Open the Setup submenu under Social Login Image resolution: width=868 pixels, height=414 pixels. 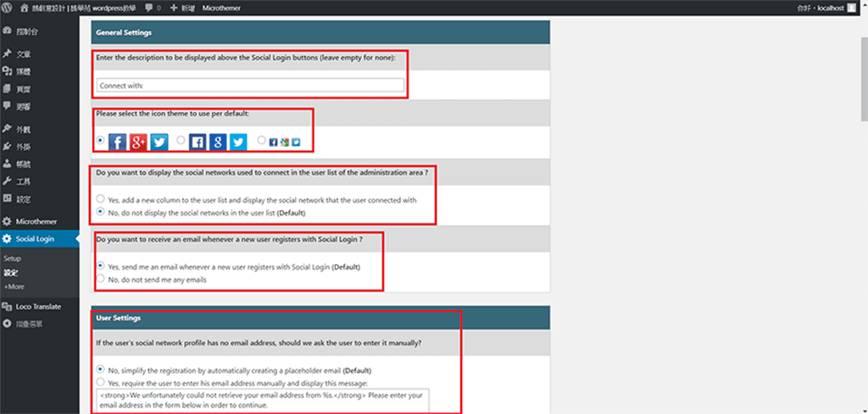(12, 258)
